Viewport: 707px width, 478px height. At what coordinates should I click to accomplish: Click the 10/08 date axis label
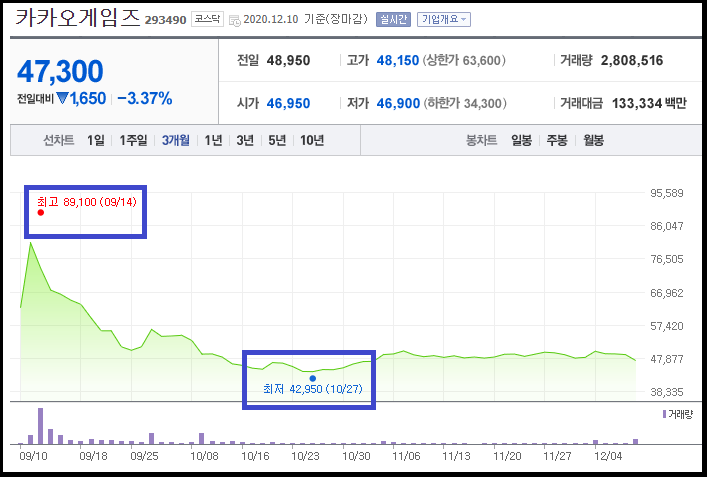[204, 456]
